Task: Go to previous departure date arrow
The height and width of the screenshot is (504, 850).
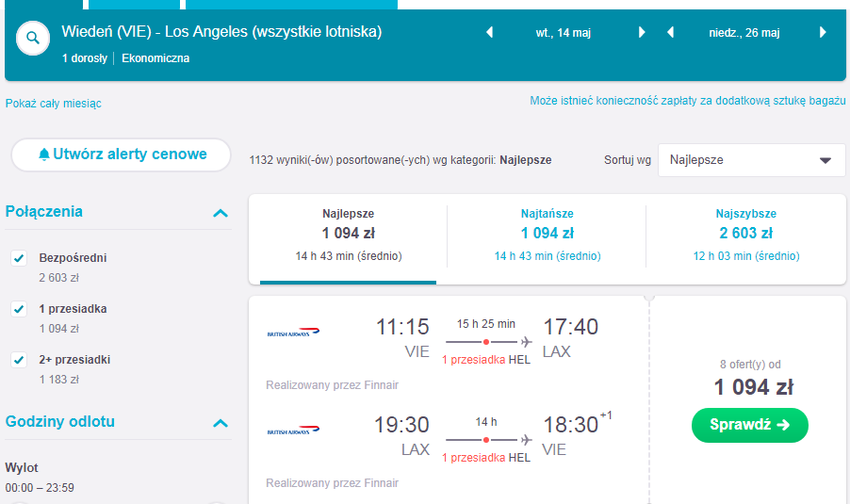Action: point(489,33)
